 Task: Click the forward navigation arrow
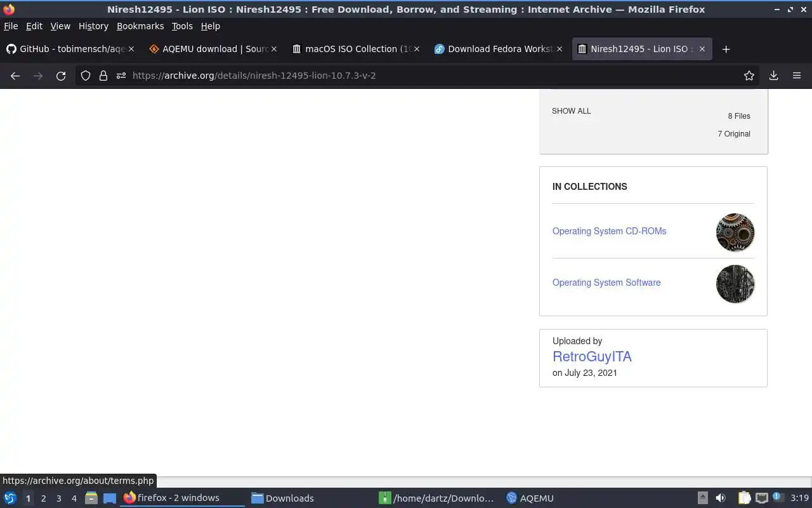click(38, 76)
